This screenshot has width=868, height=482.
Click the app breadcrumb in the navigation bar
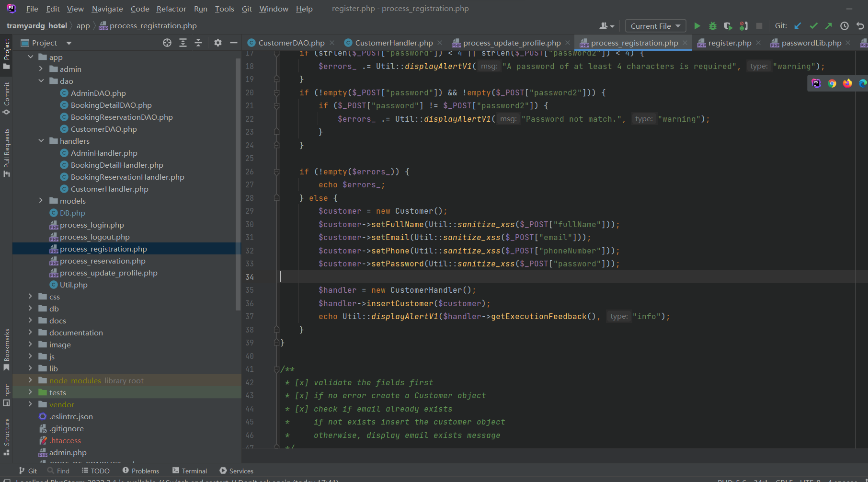pyautogui.click(x=83, y=25)
